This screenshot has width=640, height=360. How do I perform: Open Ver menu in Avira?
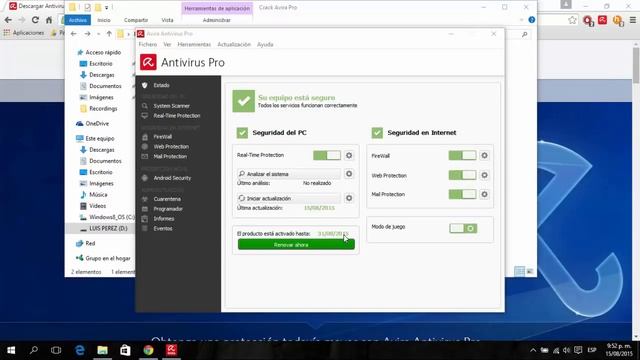[x=167, y=44]
